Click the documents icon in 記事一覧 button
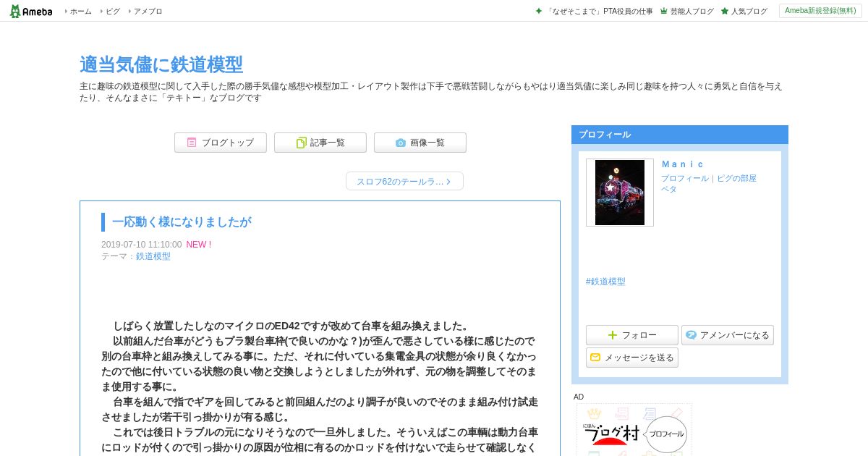 302,143
